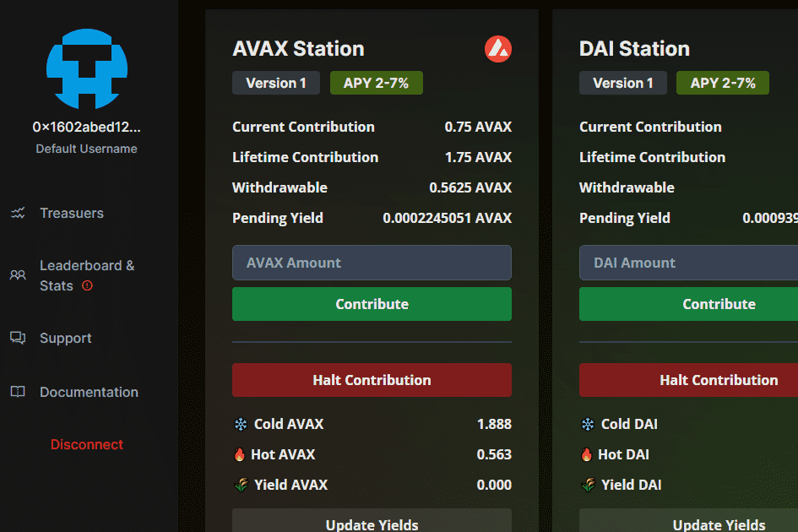This screenshot has height=532, width=798.
Task: Click the DAI Station APY 2-7% badge
Action: point(723,83)
